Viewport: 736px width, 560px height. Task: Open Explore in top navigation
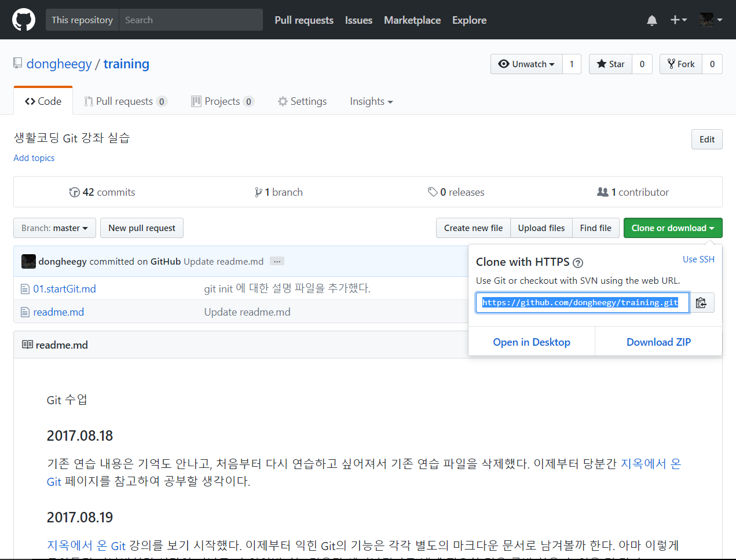[x=469, y=20]
